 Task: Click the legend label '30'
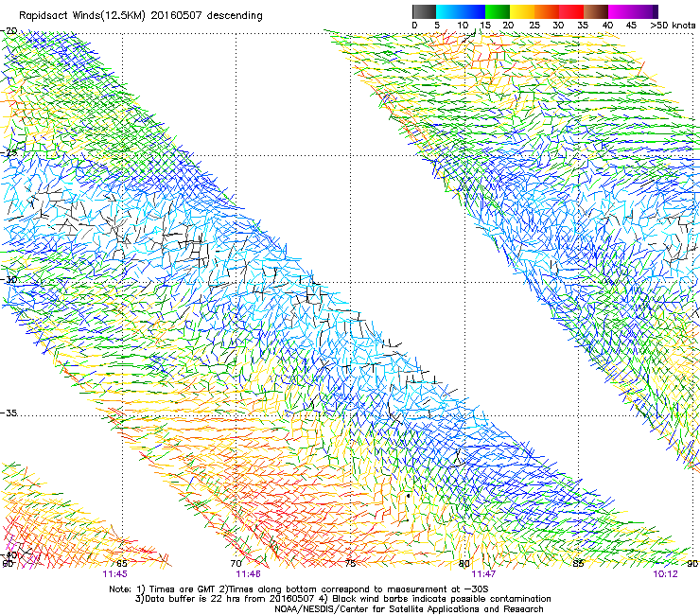pyautogui.click(x=558, y=26)
